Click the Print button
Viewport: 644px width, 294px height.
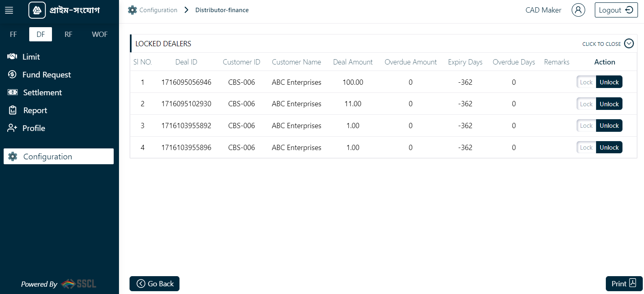tap(624, 284)
